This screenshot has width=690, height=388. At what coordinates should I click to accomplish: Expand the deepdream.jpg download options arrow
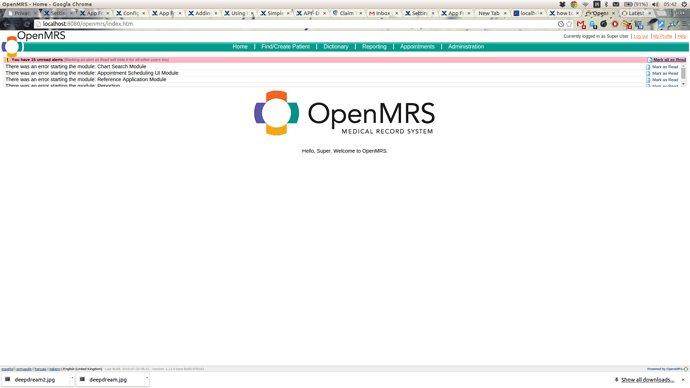pyautogui.click(x=147, y=378)
